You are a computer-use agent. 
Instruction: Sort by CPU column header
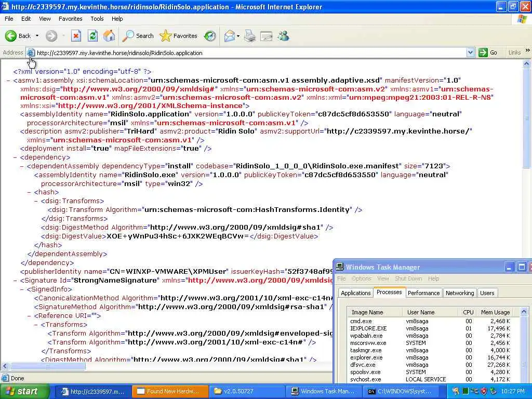[467, 312]
